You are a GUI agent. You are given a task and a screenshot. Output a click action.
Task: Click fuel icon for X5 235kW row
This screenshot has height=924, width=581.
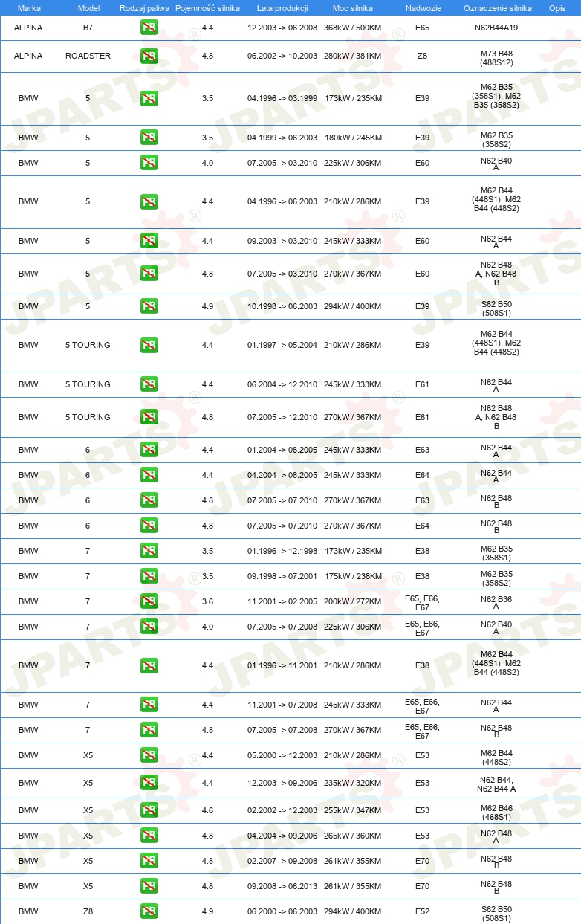point(149,783)
